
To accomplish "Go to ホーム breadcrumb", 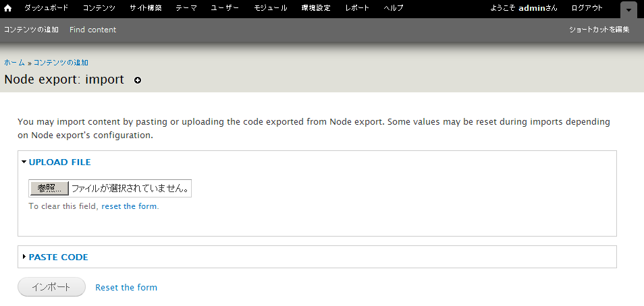I will (14, 63).
